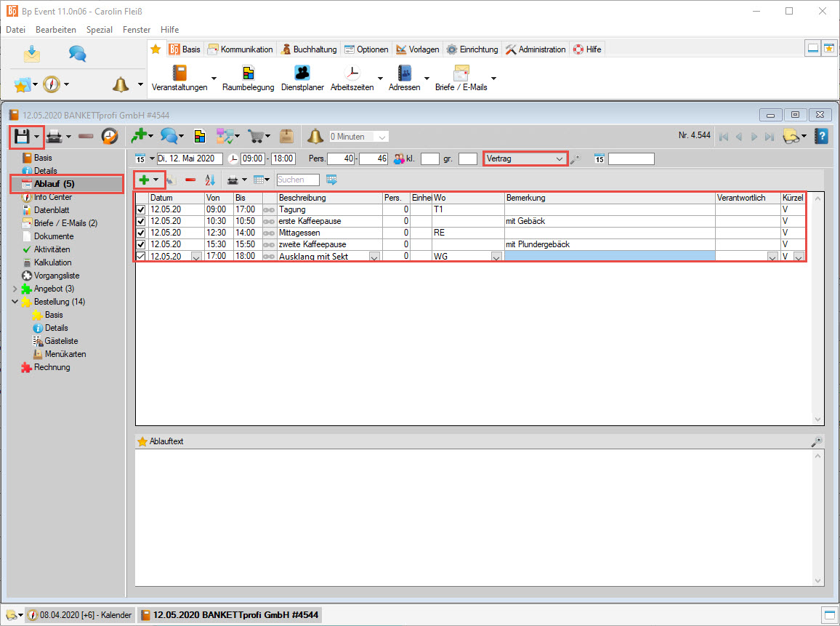Toggle checkbox for Mittagessen row
Screen dimensions: 840x626
click(141, 233)
